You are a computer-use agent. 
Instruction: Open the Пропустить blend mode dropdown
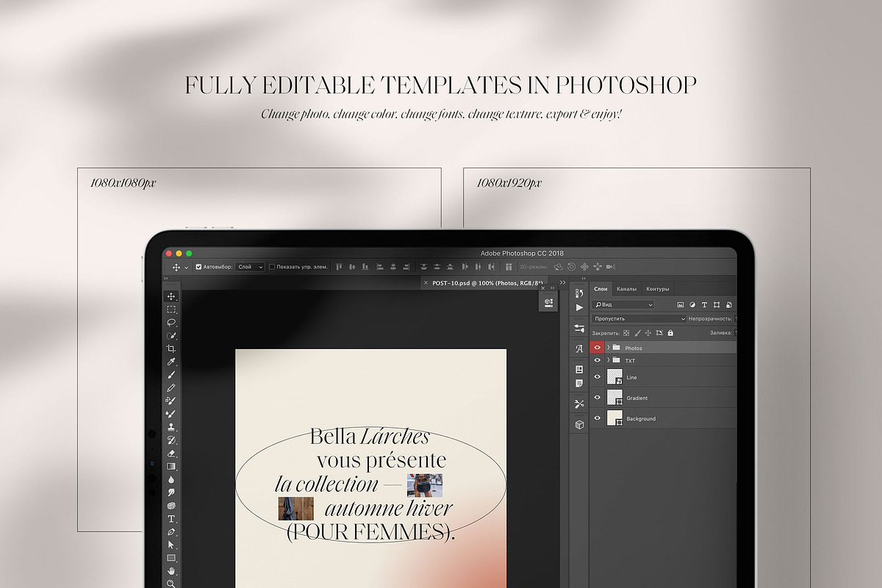tap(639, 319)
